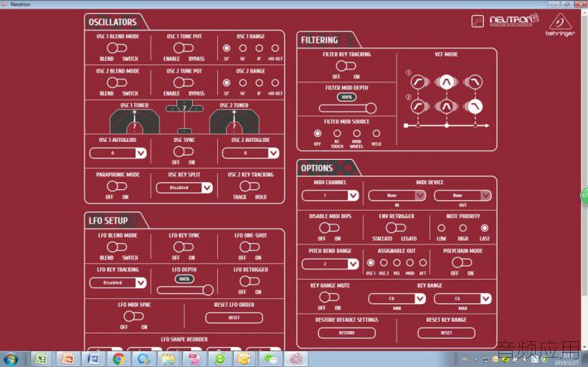Image resolution: width=588 pixels, height=367 pixels.
Task: Click the tool icon beside the Neutron logo
Action: 478,21
